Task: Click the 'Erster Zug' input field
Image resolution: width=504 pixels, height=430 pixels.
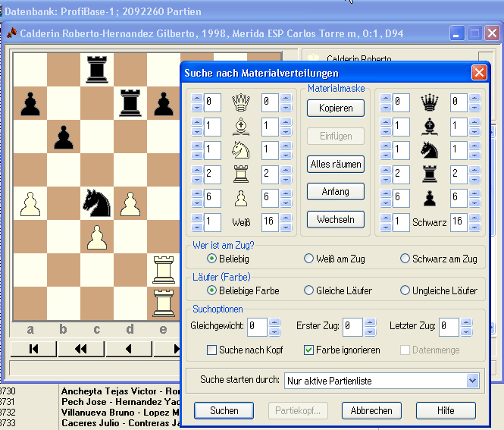Action: pyautogui.click(x=352, y=327)
